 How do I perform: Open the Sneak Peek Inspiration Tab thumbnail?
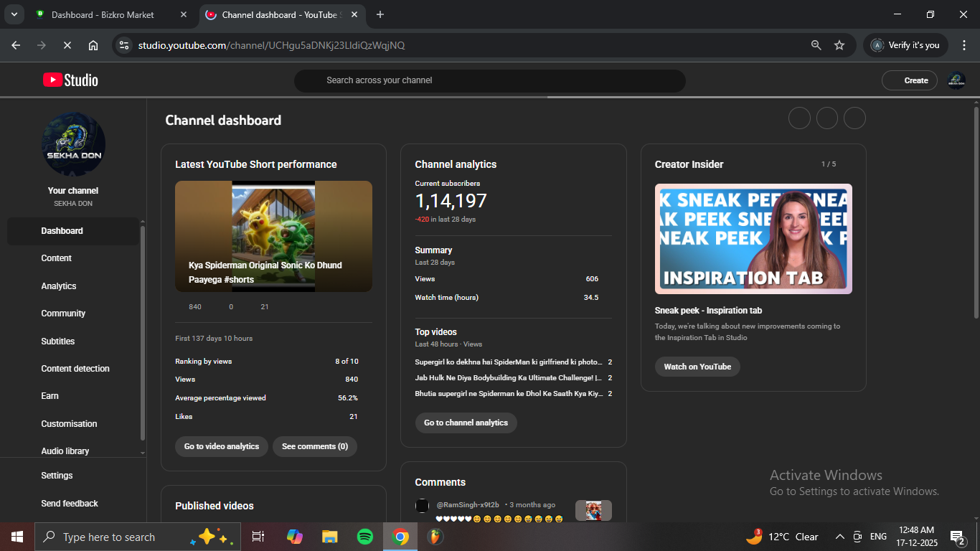(x=753, y=239)
